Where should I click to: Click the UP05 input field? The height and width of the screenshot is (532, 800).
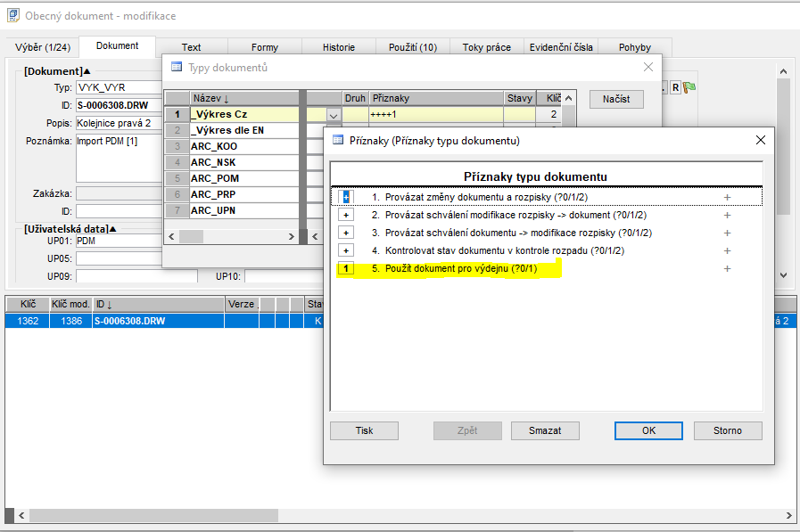pos(120,258)
